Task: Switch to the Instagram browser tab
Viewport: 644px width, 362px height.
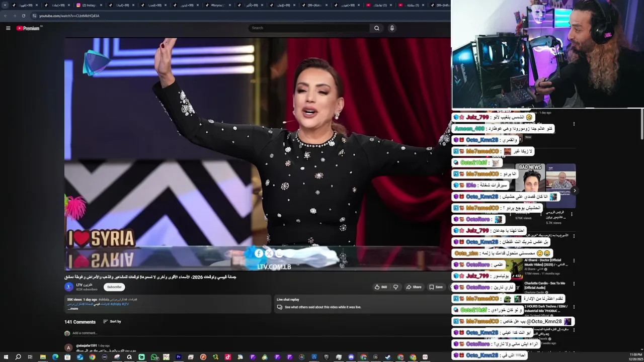Action: point(89,5)
